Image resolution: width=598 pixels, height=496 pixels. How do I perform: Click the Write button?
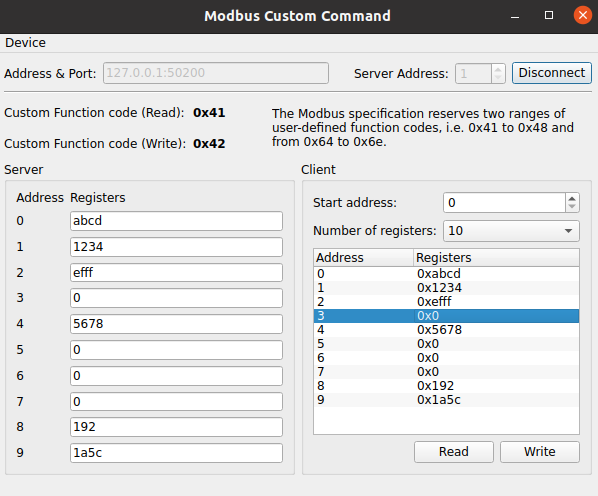click(x=540, y=452)
